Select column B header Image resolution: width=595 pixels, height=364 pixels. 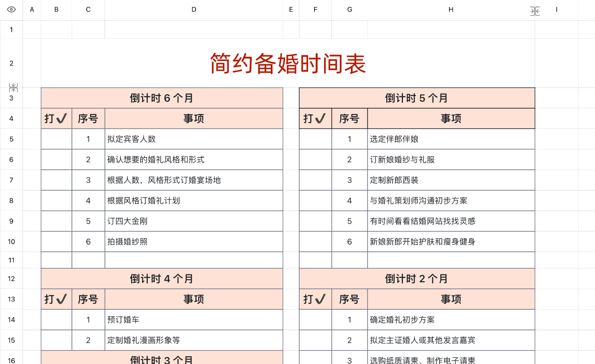click(x=56, y=10)
